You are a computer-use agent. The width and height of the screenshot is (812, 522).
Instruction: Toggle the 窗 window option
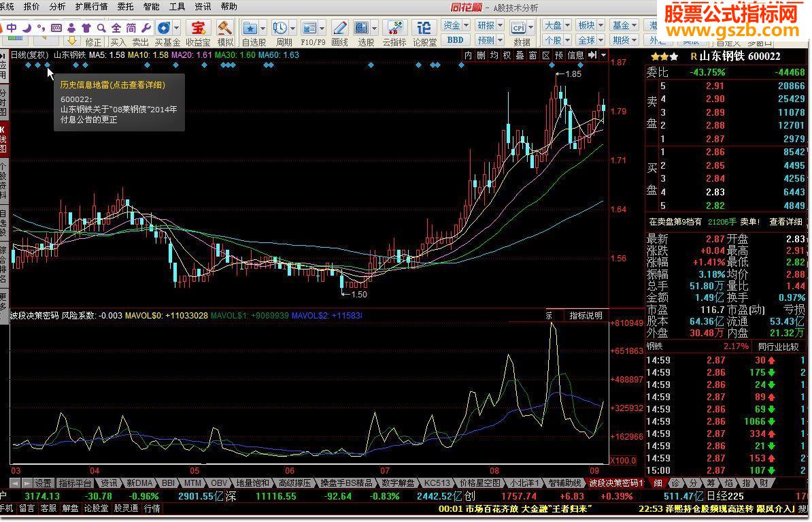(x=533, y=55)
